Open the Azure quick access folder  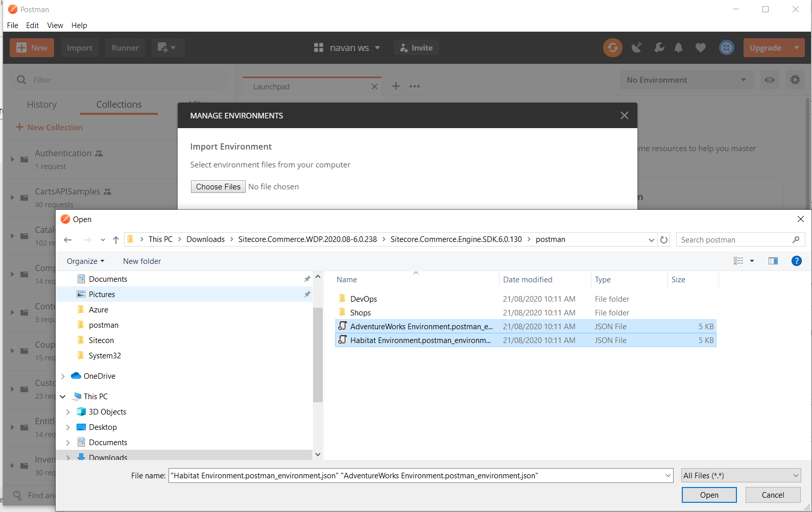click(x=98, y=309)
